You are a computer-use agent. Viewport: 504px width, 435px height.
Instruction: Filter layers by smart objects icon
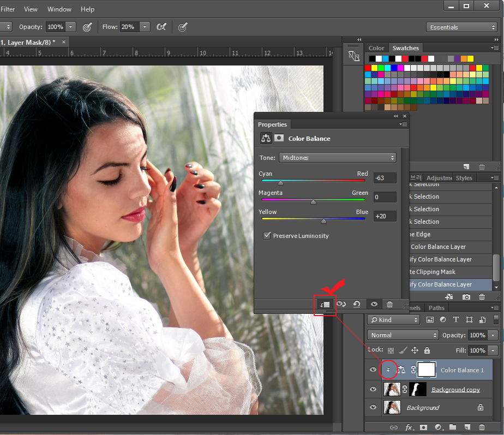(x=483, y=319)
